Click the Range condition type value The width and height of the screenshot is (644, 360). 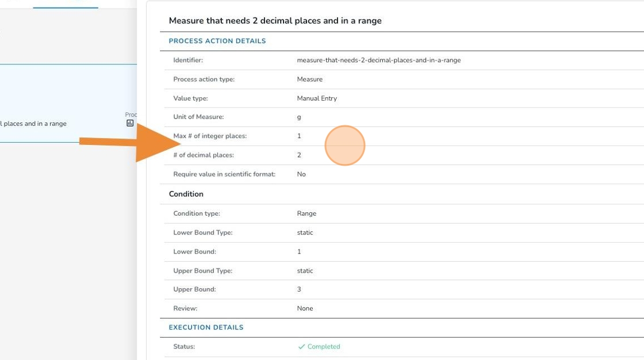pyautogui.click(x=306, y=213)
